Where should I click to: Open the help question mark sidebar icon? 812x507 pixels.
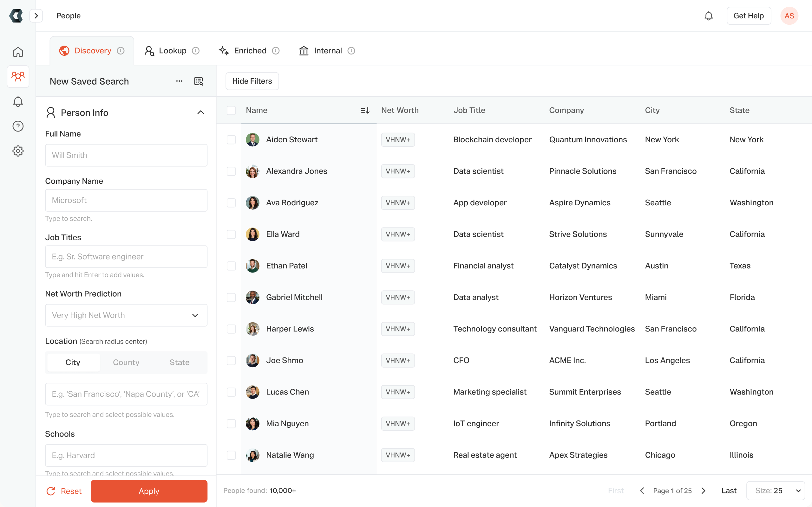(18, 126)
